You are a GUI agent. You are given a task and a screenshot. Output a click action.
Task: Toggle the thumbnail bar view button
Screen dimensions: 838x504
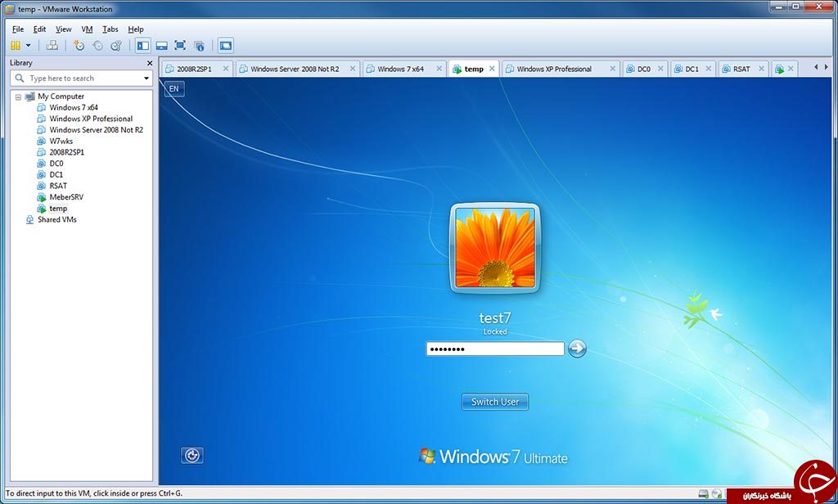pos(161,46)
